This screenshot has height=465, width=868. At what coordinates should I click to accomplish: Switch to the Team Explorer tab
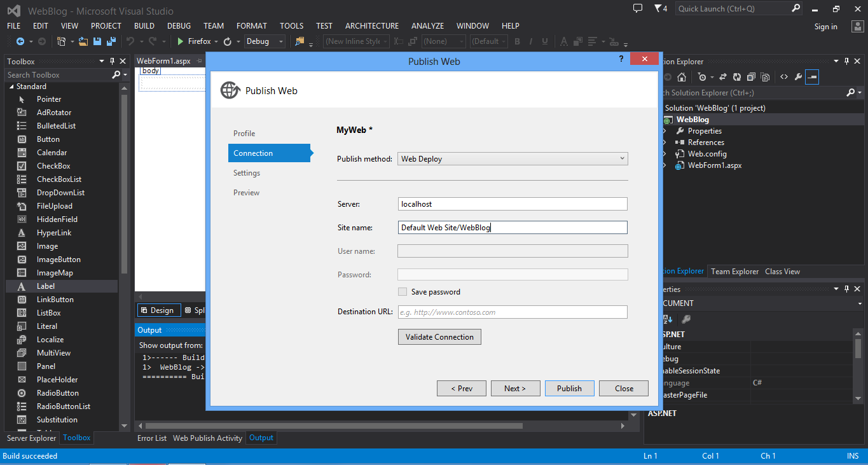734,272
